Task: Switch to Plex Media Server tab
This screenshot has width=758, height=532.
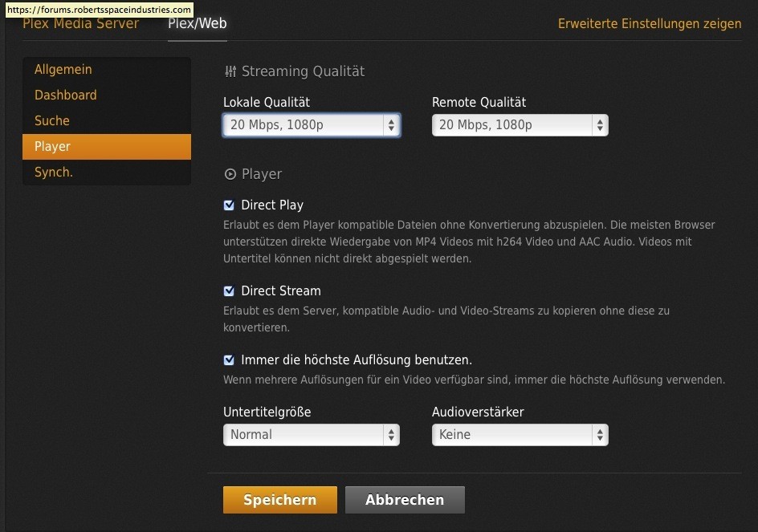Action: pyautogui.click(x=81, y=24)
